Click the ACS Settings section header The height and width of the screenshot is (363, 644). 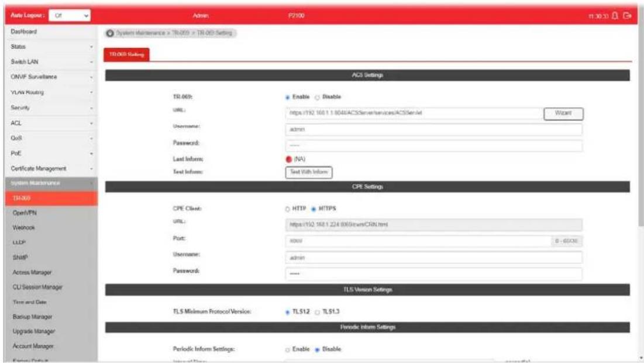367,75
